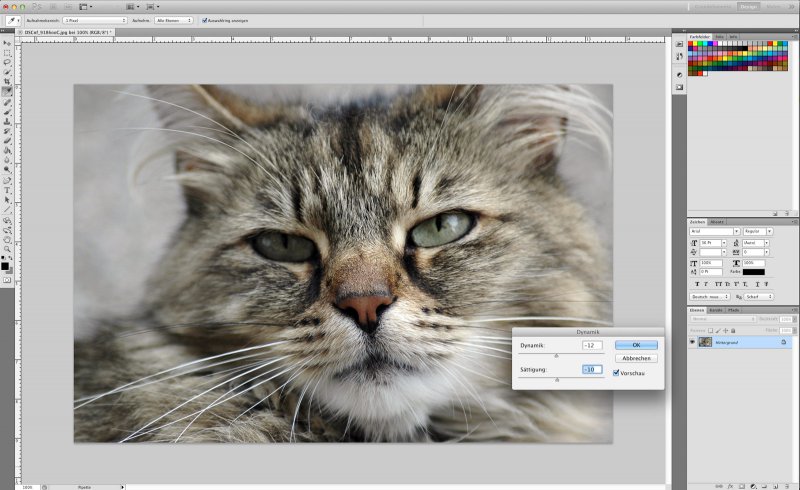Screen dimensions: 800x490
Task: Open the Alle Ebenen sample dropdown
Action: coord(173,20)
